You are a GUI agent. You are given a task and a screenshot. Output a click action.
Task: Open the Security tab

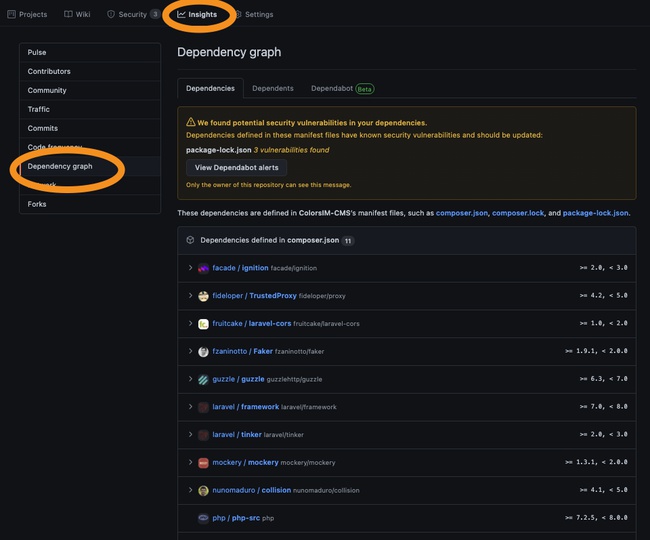[x=133, y=14]
